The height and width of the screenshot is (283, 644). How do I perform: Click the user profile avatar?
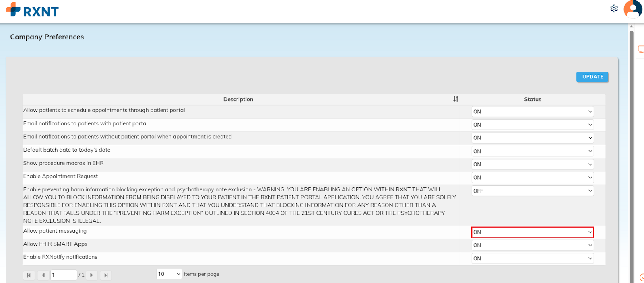pyautogui.click(x=633, y=9)
